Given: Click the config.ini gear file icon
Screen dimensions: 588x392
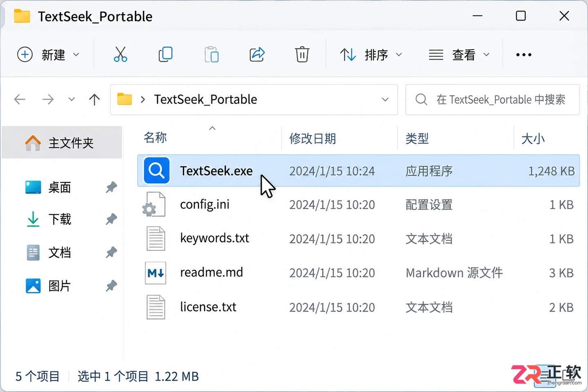Looking at the screenshot, I should (154, 204).
